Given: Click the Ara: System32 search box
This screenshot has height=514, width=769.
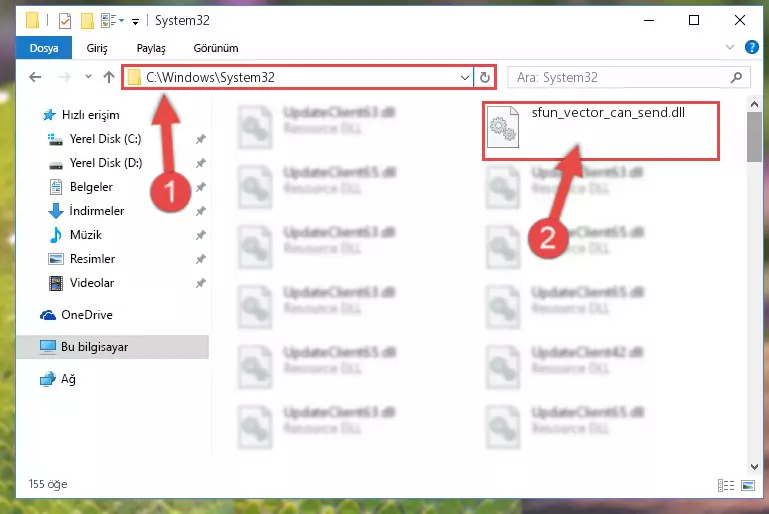Looking at the screenshot, I should click(629, 77).
